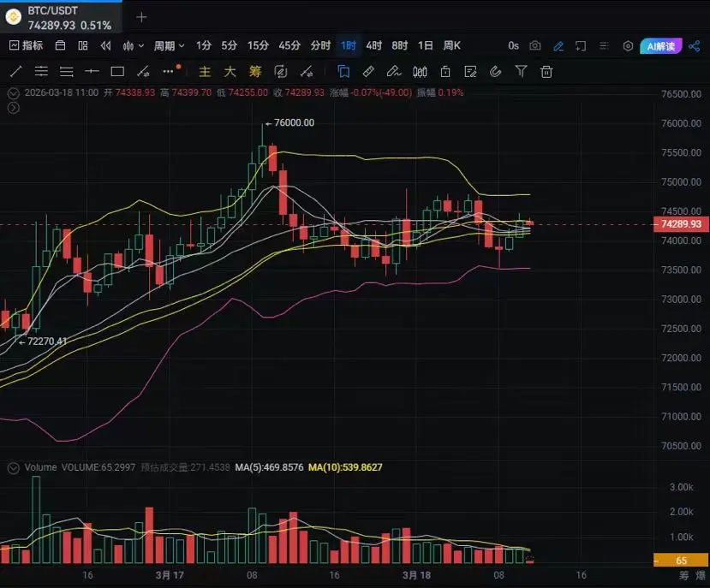Open more drawing tools ellipsis
Image resolution: width=710 pixels, height=588 pixels.
pos(169,71)
